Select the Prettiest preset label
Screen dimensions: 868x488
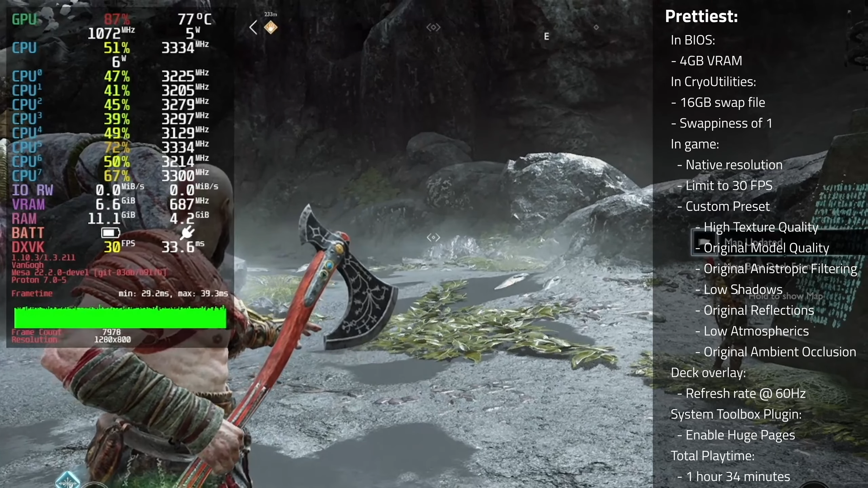click(x=701, y=16)
